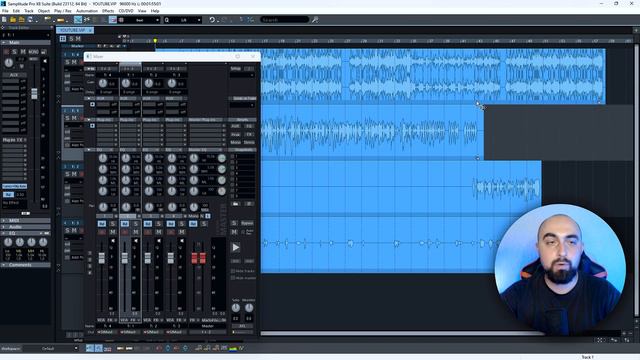Viewport: 640px width, 360px height.
Task: Mute the fourth track in the arranger
Action: 74,231
